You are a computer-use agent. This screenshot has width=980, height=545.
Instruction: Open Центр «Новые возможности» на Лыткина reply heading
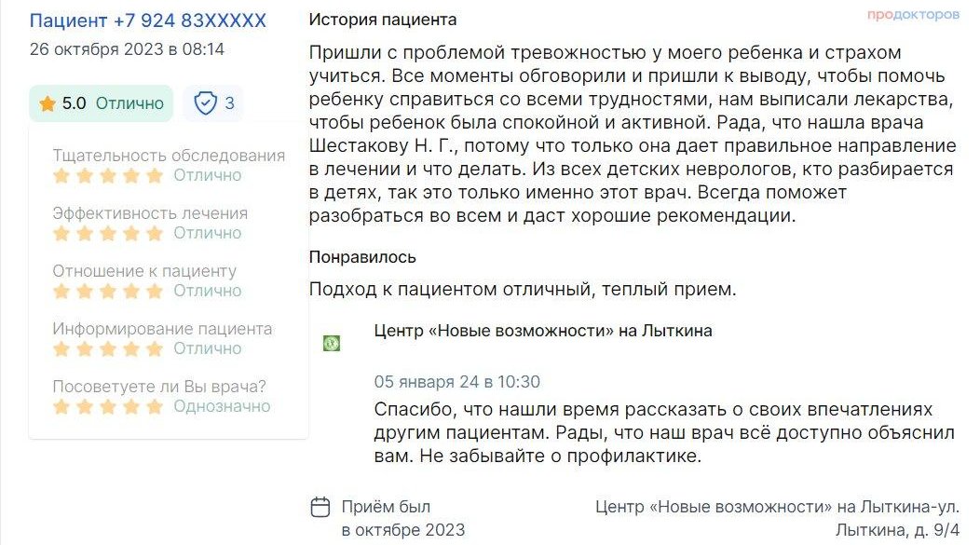(543, 331)
